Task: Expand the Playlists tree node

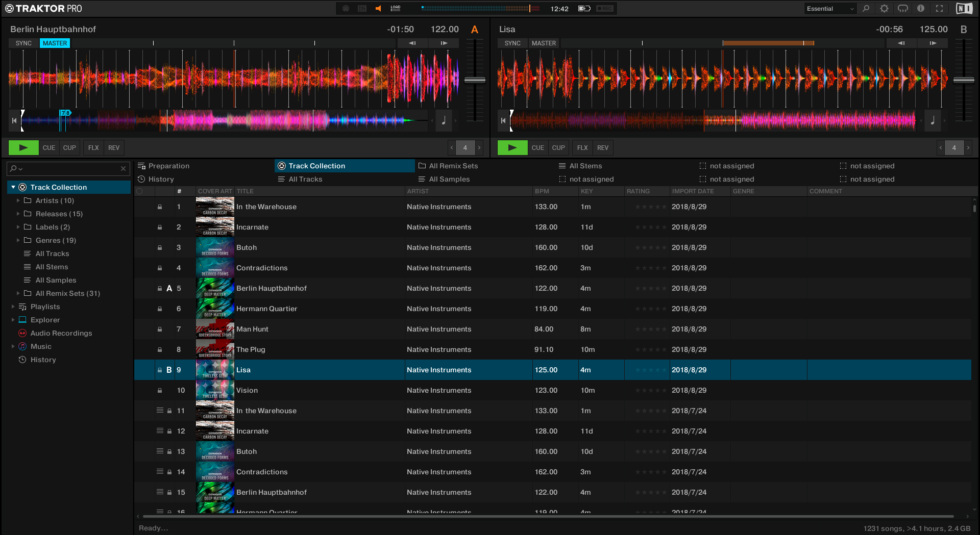Action: 13,307
